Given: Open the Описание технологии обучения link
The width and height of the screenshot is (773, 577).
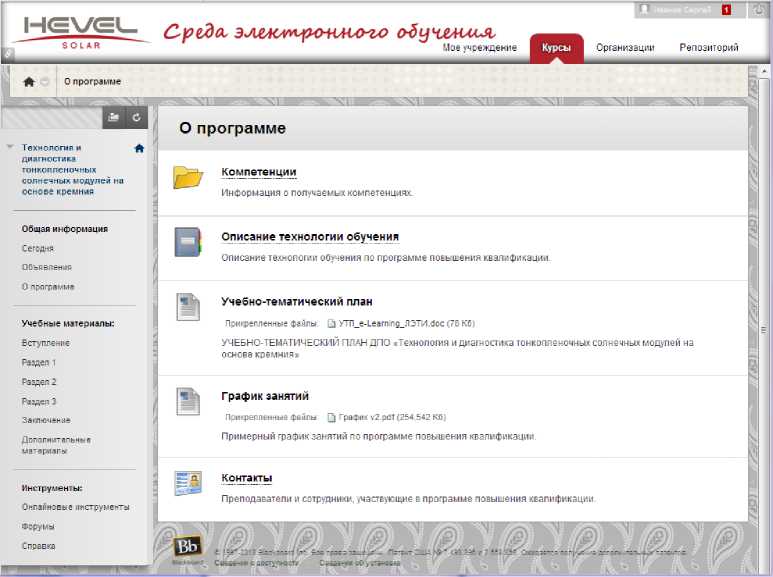Looking at the screenshot, I should (310, 237).
